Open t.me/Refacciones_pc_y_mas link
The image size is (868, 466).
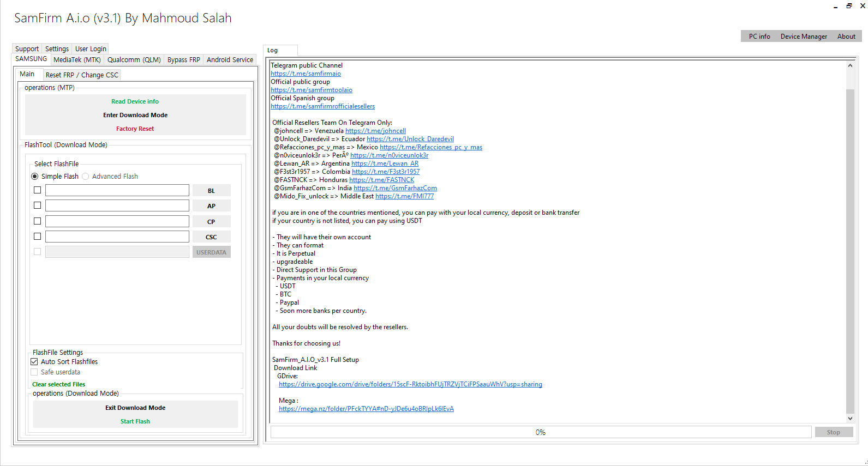pos(431,147)
